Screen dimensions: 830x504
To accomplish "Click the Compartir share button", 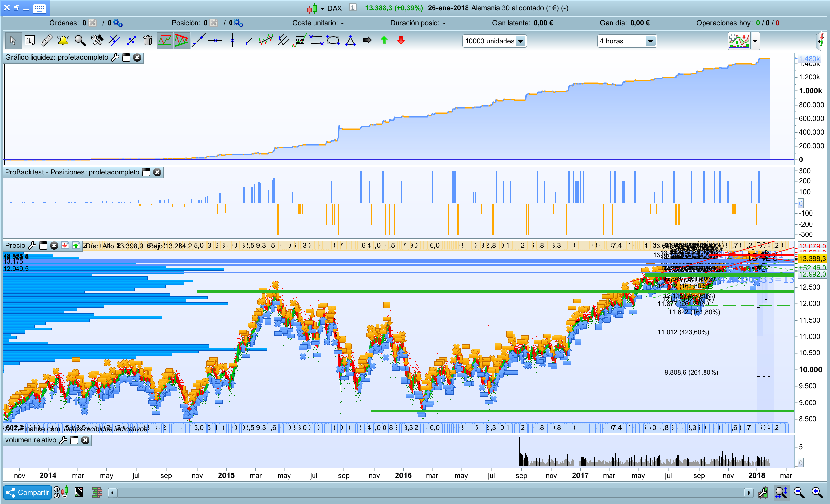I will click(x=28, y=493).
